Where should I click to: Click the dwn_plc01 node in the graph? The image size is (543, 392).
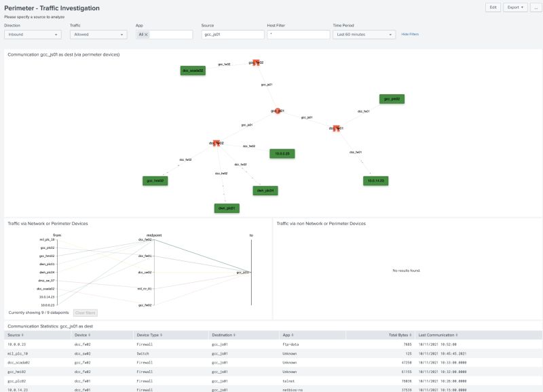click(x=228, y=208)
